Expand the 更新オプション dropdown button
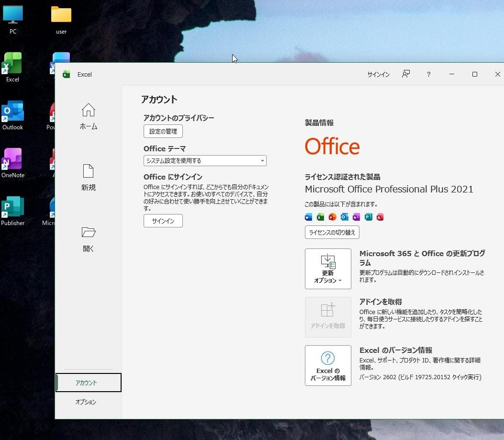Image resolution: width=504 pixels, height=440 pixels. tap(328, 269)
